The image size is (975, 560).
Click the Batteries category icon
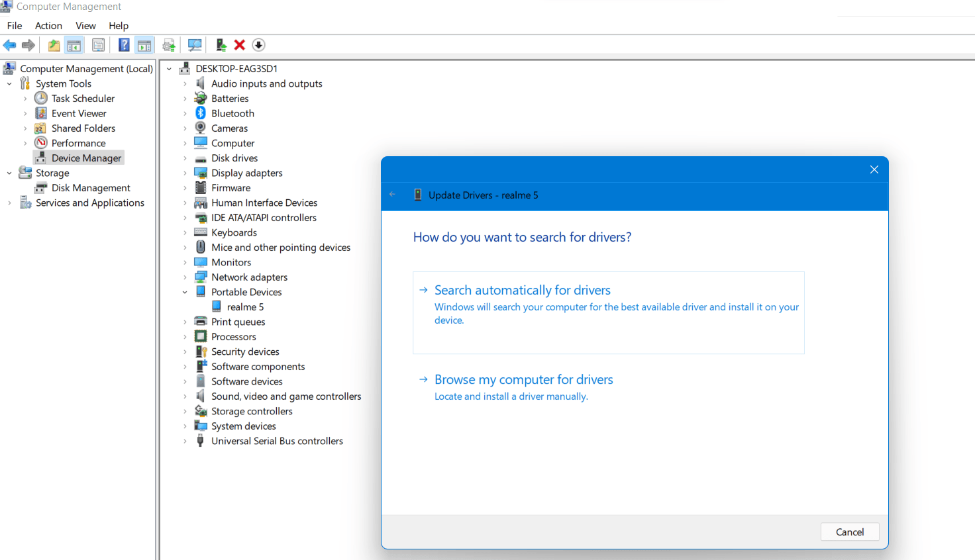point(201,98)
